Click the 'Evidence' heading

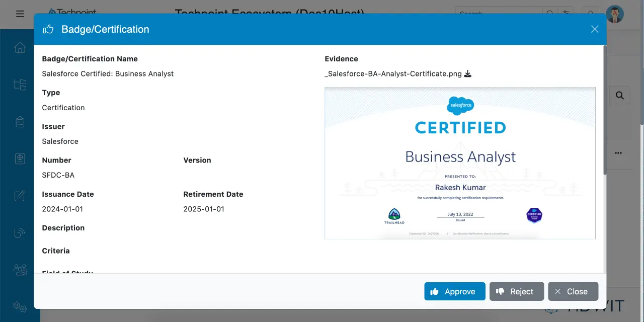pos(342,59)
